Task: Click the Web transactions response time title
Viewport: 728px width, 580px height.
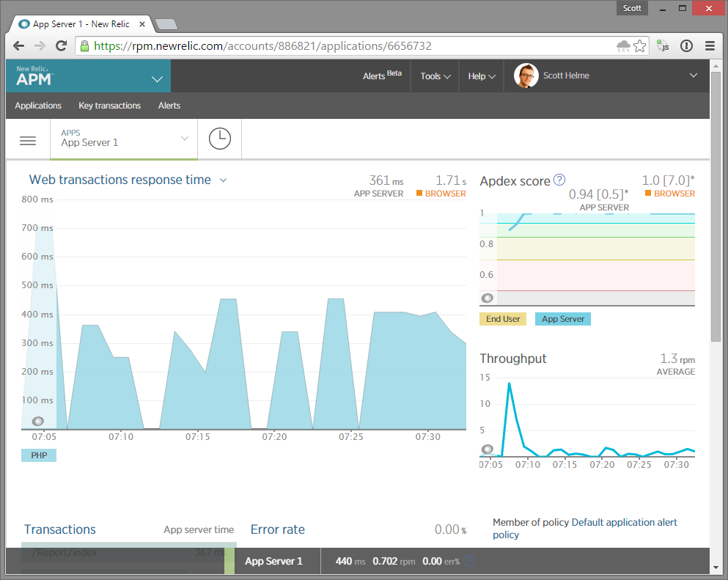Action: coord(120,180)
